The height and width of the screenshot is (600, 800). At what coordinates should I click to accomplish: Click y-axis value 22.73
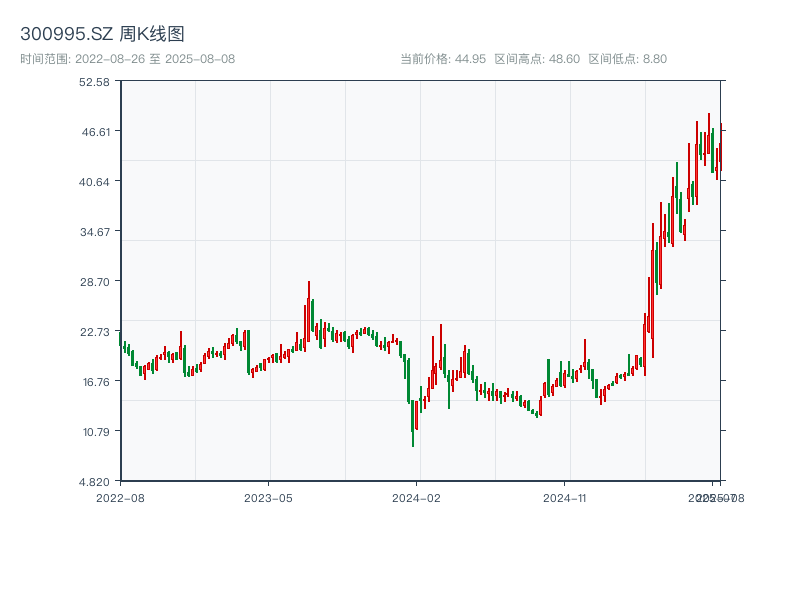(95, 332)
